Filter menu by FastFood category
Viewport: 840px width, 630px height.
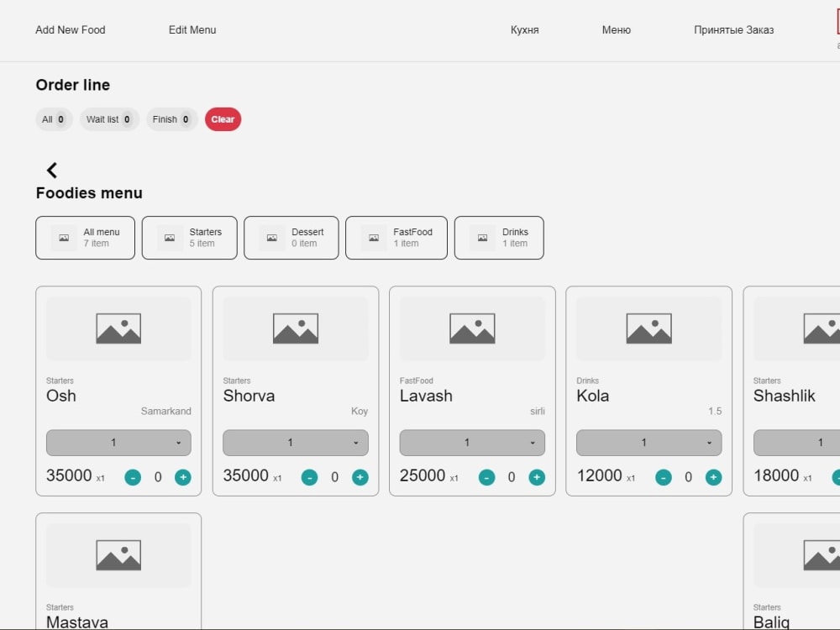tap(396, 238)
